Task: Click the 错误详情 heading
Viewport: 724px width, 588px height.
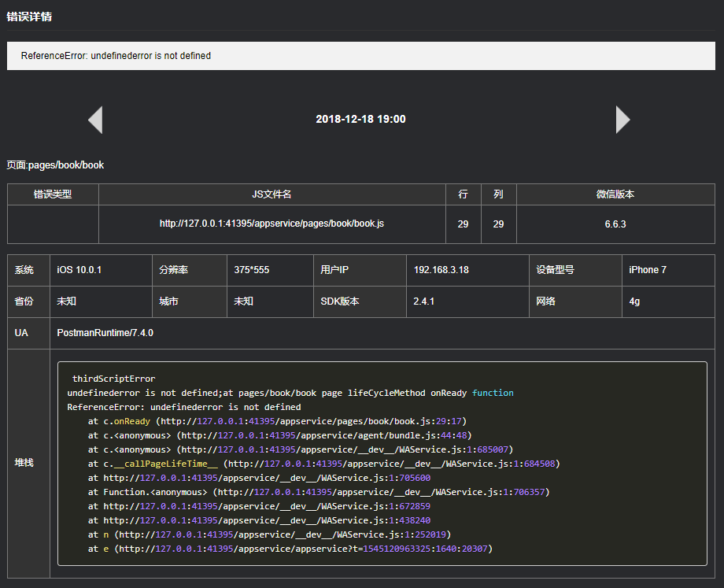Action: [x=29, y=17]
